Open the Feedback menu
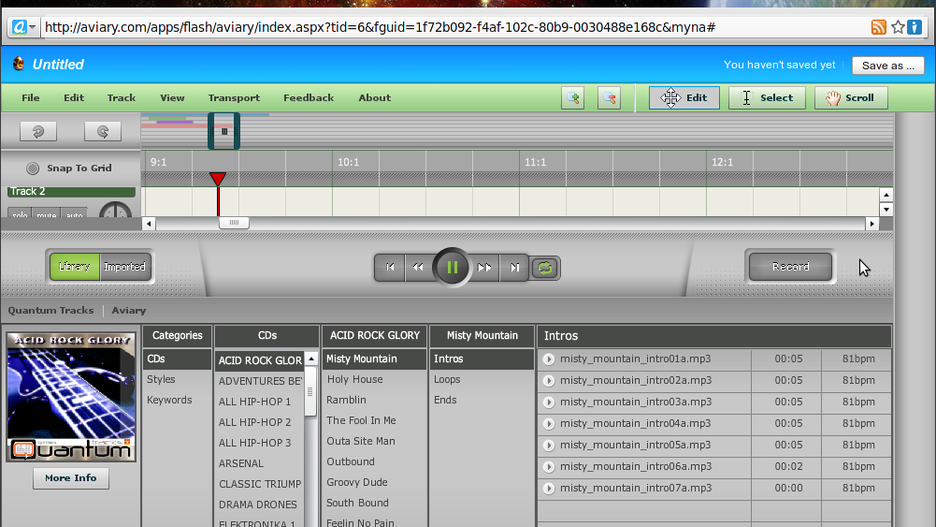This screenshot has height=527, width=936. point(309,98)
